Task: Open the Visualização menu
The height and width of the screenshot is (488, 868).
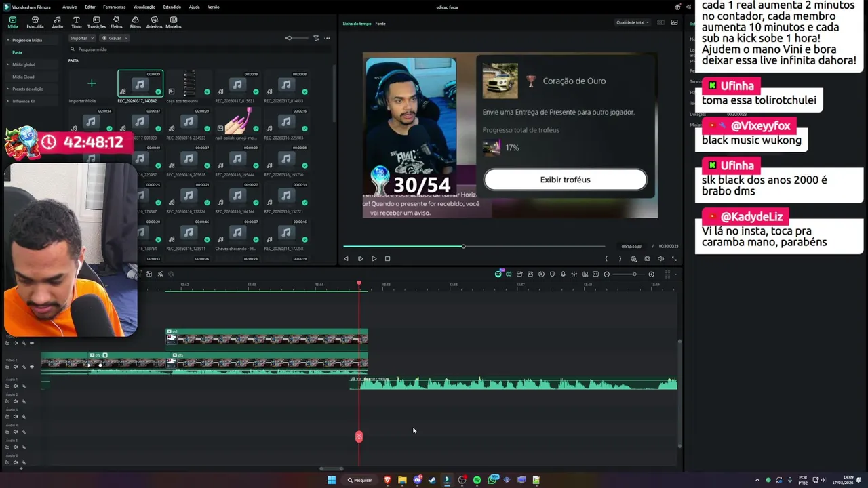Action: pos(144,7)
